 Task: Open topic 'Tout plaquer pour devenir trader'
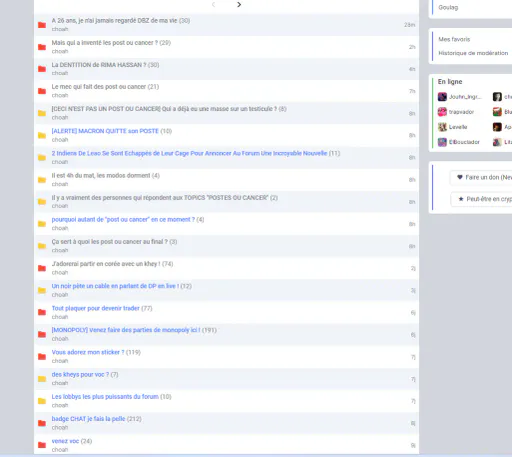coord(96,308)
